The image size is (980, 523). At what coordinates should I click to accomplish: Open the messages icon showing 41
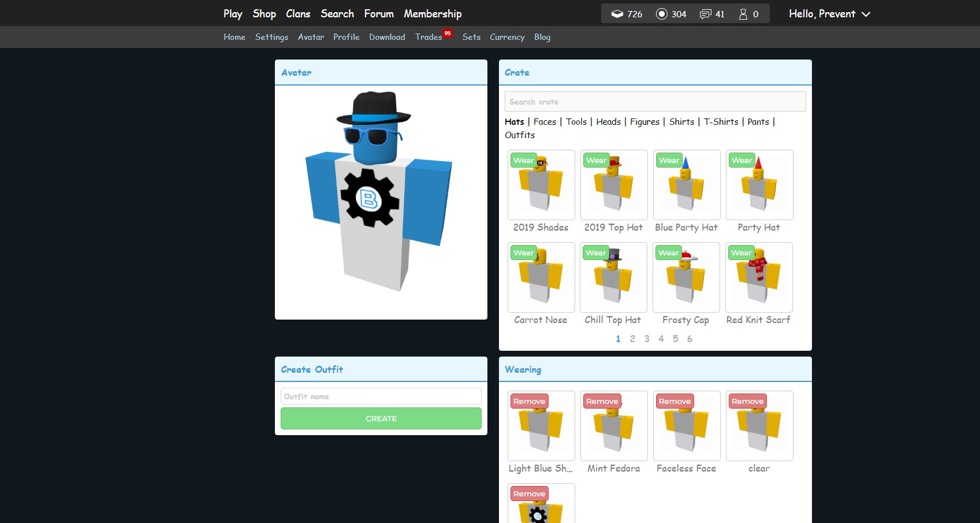tap(705, 14)
